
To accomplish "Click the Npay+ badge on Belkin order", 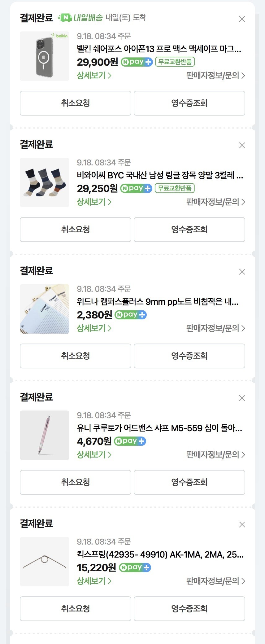I will [x=137, y=62].
